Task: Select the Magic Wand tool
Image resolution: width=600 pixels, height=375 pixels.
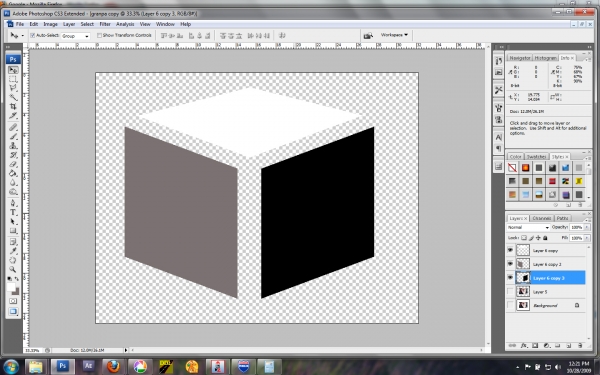Action: (13, 98)
